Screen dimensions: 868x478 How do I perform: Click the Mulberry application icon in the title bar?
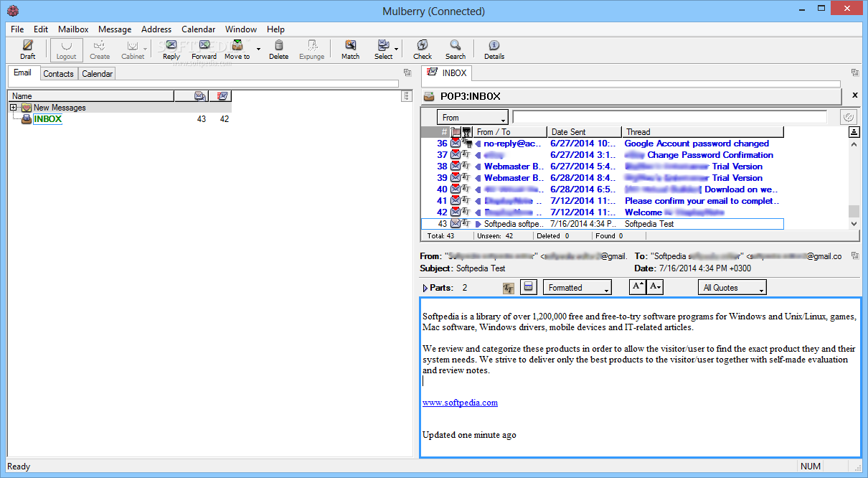click(x=12, y=11)
